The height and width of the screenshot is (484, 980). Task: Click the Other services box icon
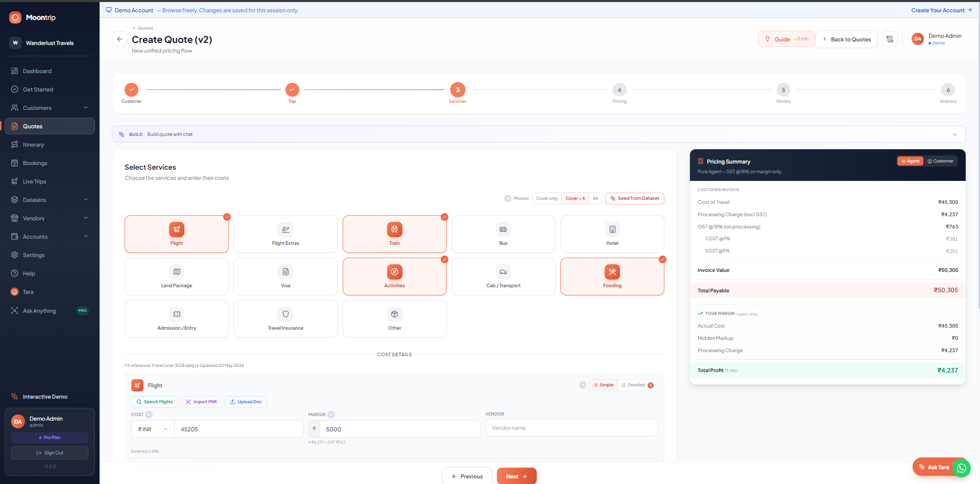pos(395,314)
